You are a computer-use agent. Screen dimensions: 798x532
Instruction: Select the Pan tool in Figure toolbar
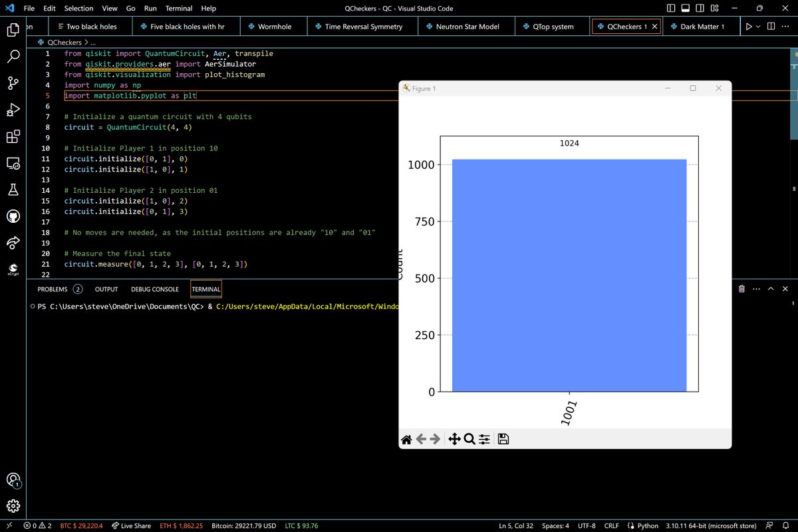454,439
